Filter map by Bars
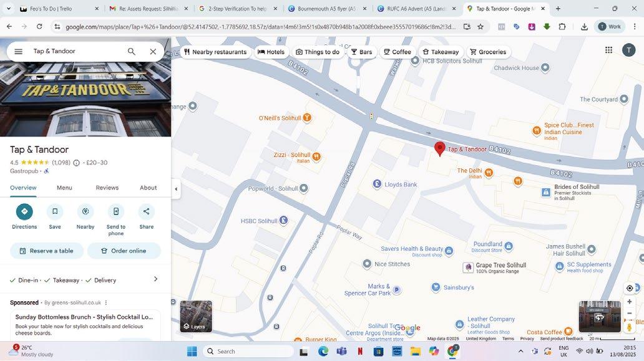Image resolution: width=644 pixels, height=361 pixels. tap(362, 52)
